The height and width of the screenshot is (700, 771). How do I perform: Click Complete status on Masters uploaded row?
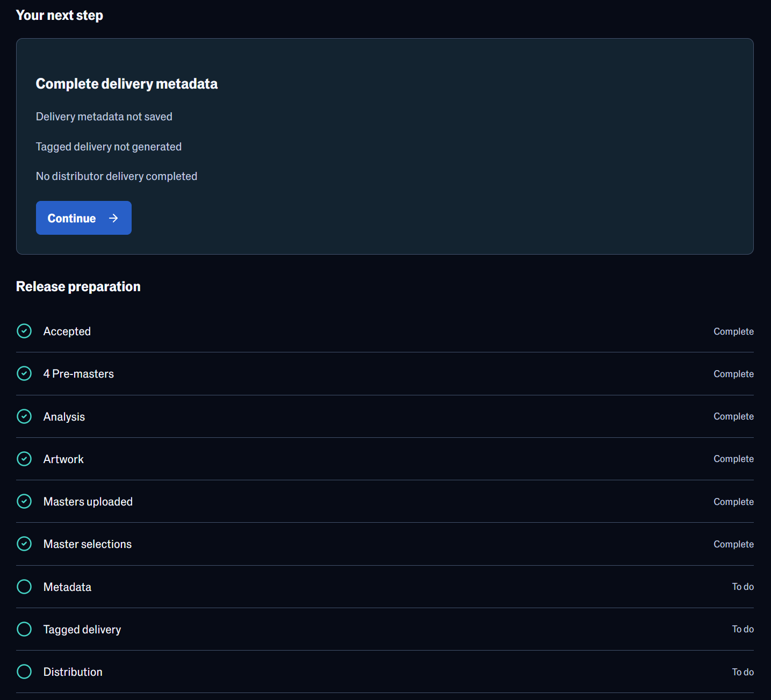tap(733, 502)
